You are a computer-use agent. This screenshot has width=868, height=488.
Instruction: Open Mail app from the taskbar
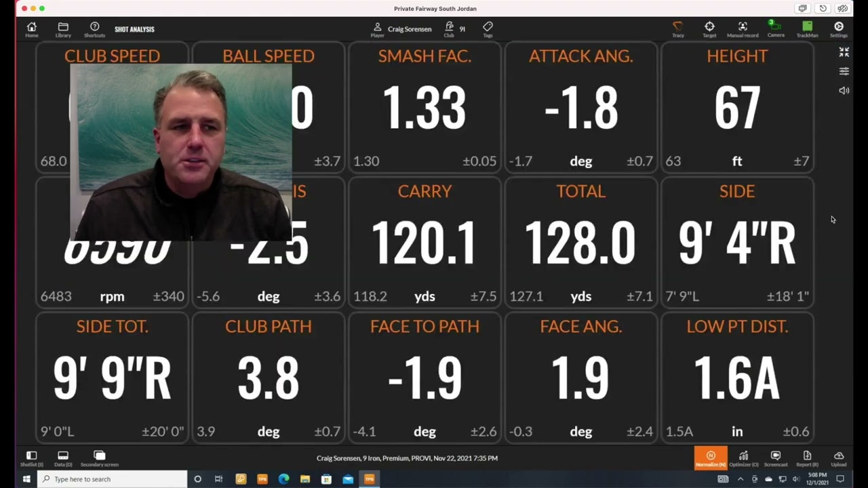[x=348, y=479]
